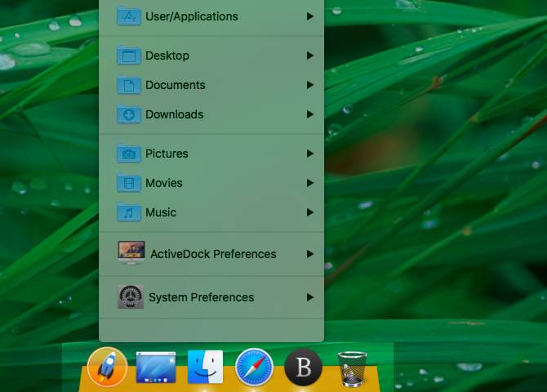Expand the Desktop submenu arrow
The width and height of the screenshot is (547, 392).
pos(309,56)
